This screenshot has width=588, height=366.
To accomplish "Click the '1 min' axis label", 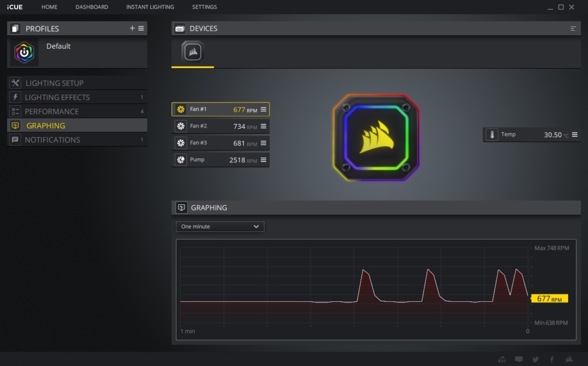I will [188, 331].
